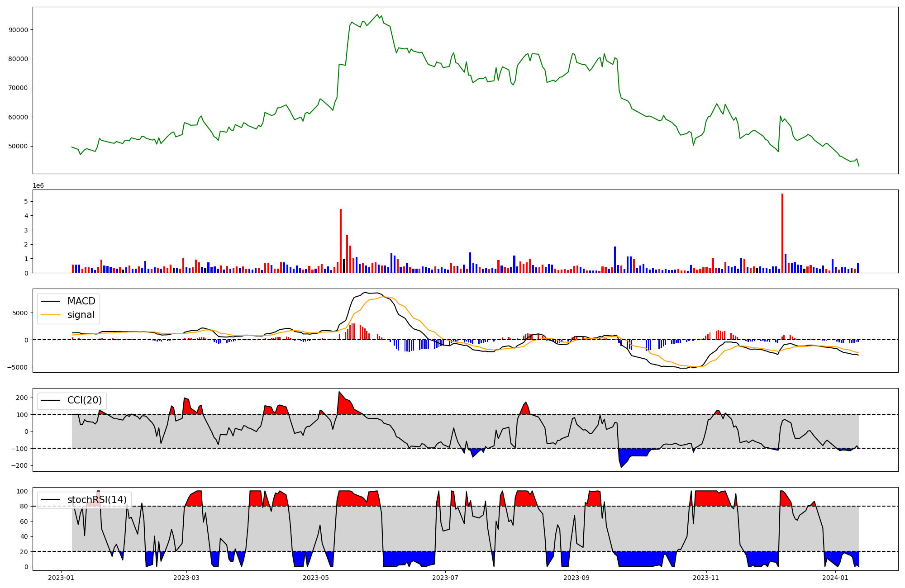Click the orange signal legend line
This screenshot has height=588, width=905.
click(50, 315)
